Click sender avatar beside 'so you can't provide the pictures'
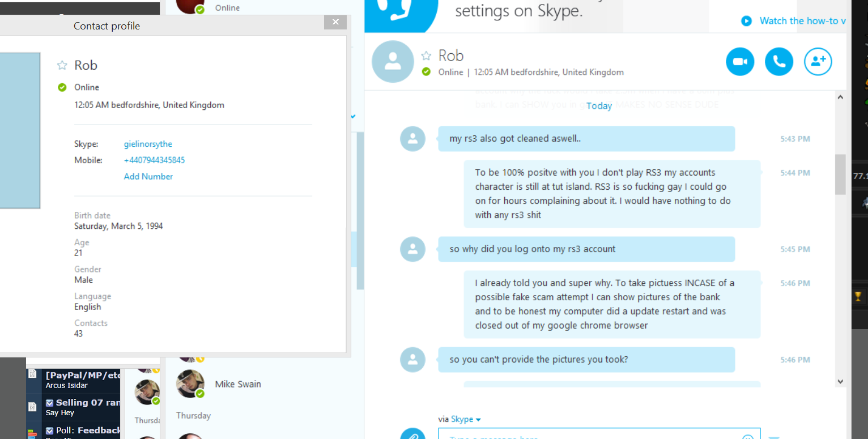The height and width of the screenshot is (439, 868). coord(412,360)
